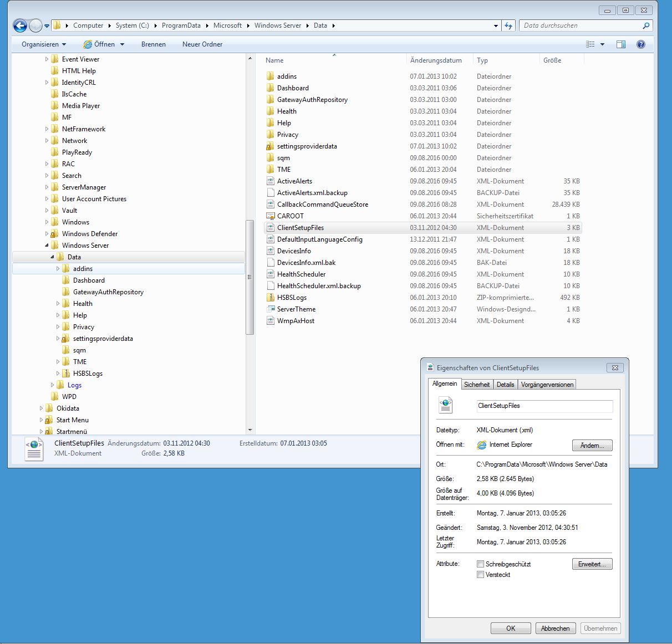
Task: Enable the Schreibgeschützt checkbox
Action: point(480,564)
